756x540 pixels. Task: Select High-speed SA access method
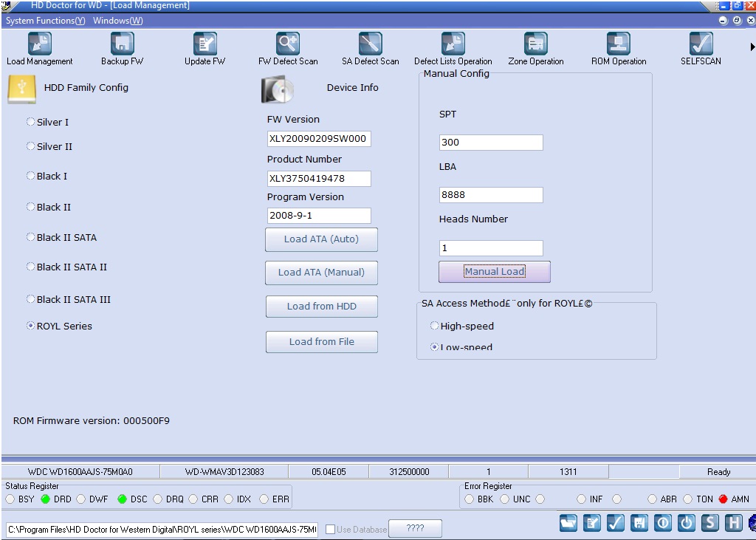pos(434,326)
